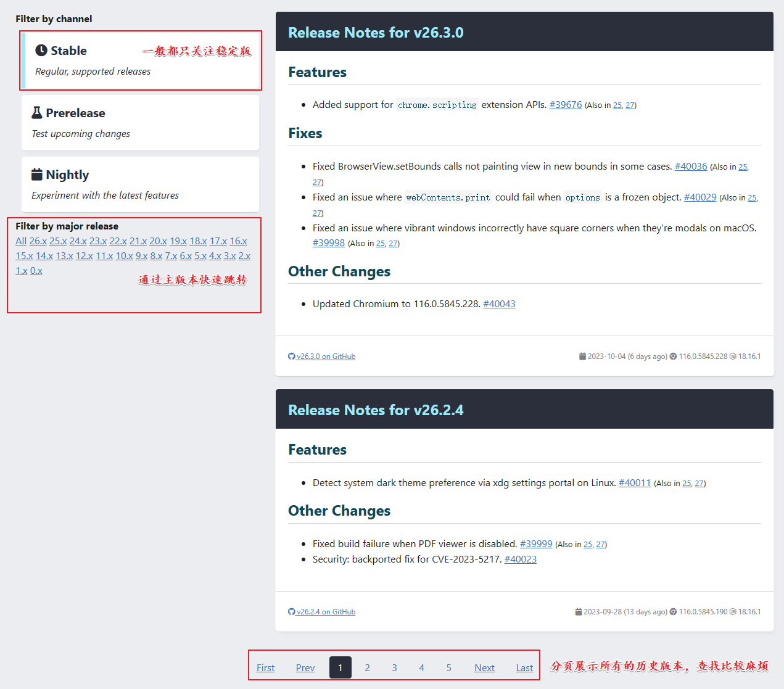784x689 pixels.
Task: Go to page 4
Action: coord(422,667)
